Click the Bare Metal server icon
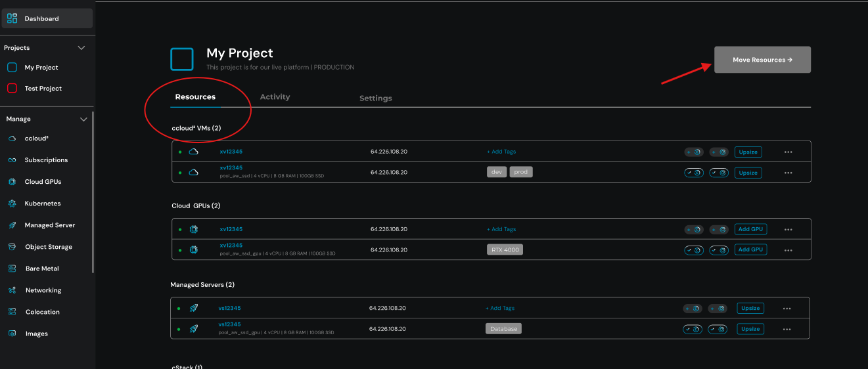 click(x=12, y=269)
